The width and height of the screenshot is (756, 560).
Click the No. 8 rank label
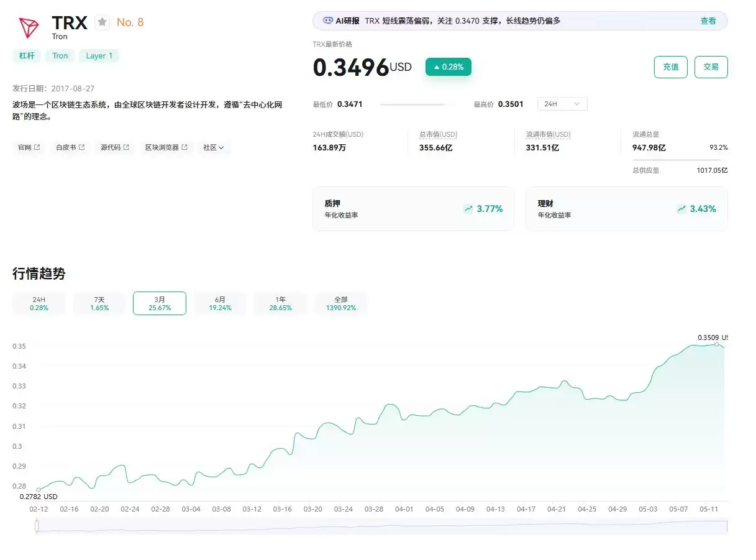tap(130, 22)
